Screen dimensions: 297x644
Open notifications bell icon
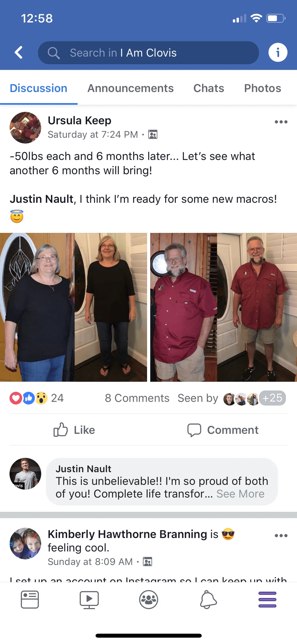pos(208,599)
